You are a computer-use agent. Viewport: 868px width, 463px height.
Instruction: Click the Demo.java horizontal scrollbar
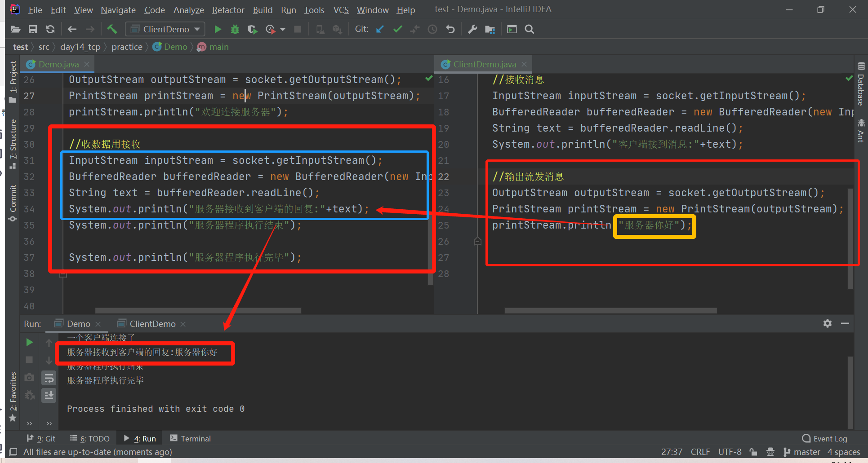point(198,311)
